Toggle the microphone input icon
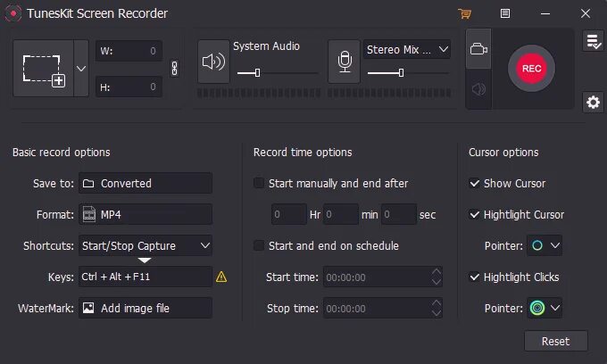Viewport: 607px width, 364px height. pyautogui.click(x=345, y=62)
